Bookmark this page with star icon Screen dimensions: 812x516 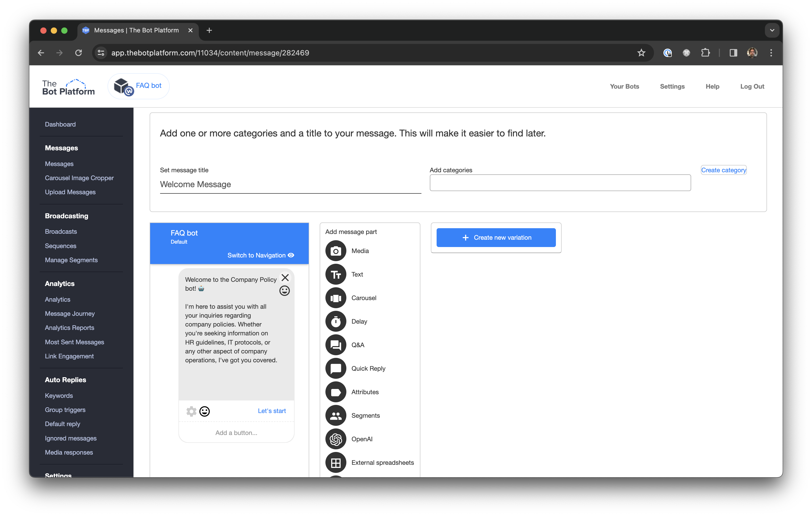[641, 53]
